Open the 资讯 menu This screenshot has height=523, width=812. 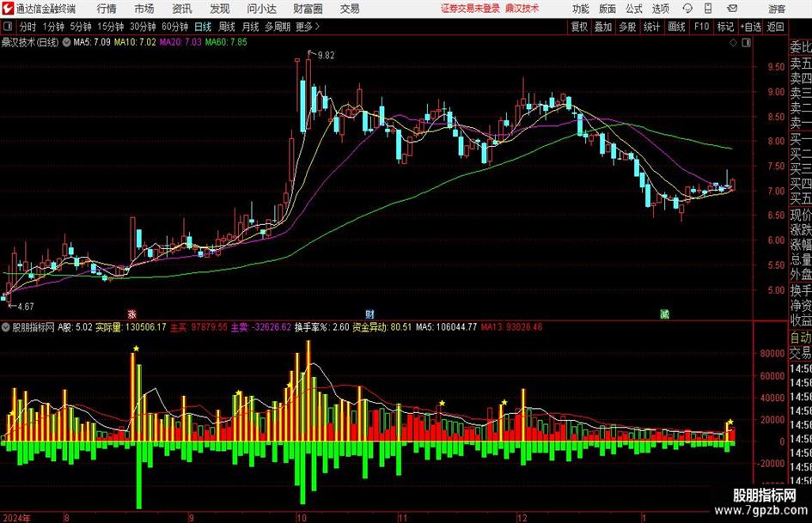[182, 9]
